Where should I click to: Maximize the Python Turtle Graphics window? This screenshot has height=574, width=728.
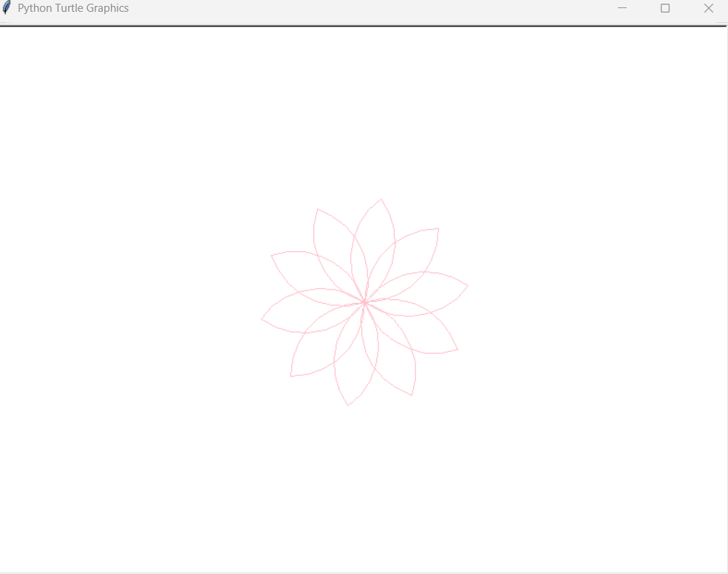point(665,8)
